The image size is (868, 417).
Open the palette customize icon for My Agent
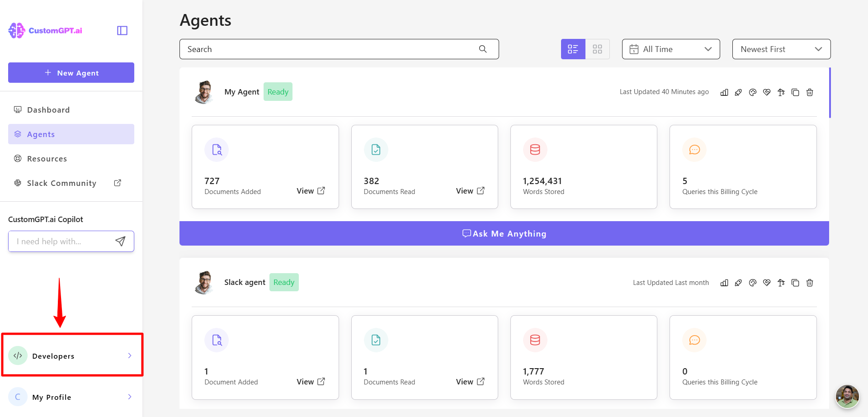[753, 92]
